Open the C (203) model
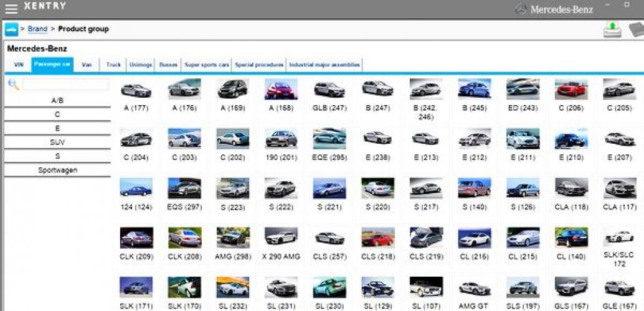Viewport: 644px width, 311px height. 184,139
